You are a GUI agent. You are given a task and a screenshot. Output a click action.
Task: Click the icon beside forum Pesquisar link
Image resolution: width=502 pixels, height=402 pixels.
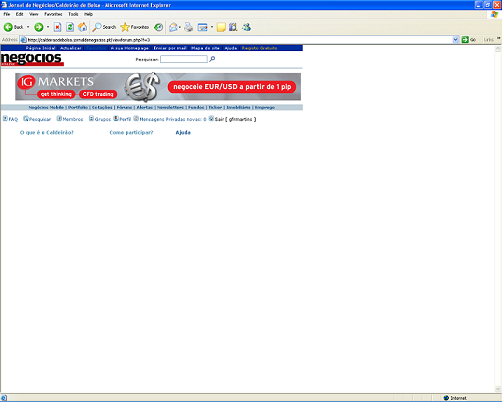tap(26, 118)
